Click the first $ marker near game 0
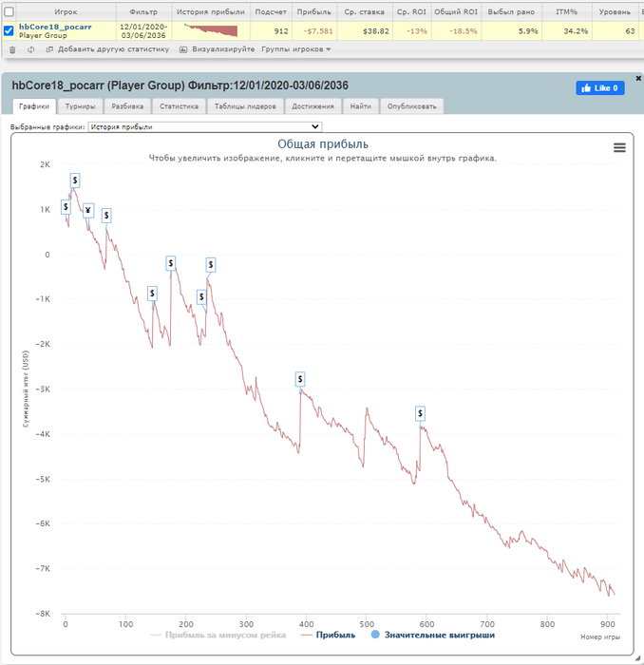The width and height of the screenshot is (644, 665). pos(66,207)
